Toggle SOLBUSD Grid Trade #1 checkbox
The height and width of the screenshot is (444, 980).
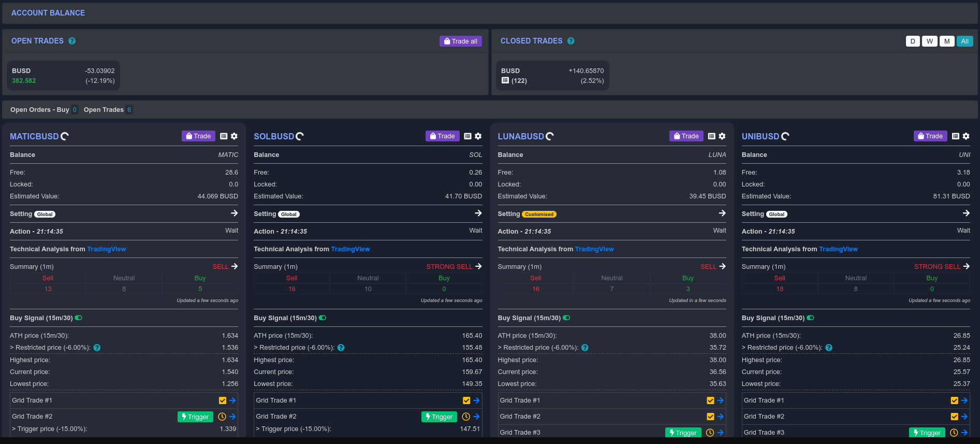pos(466,400)
